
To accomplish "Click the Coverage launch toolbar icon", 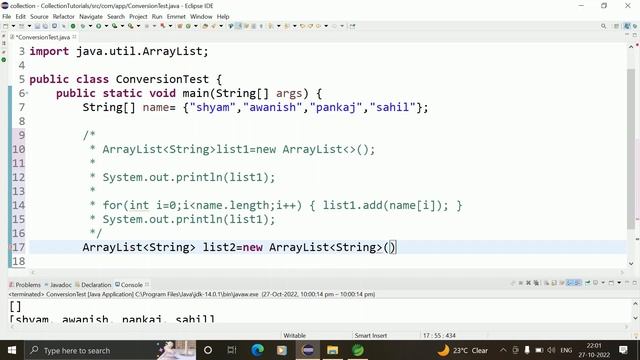I will point(114,26).
